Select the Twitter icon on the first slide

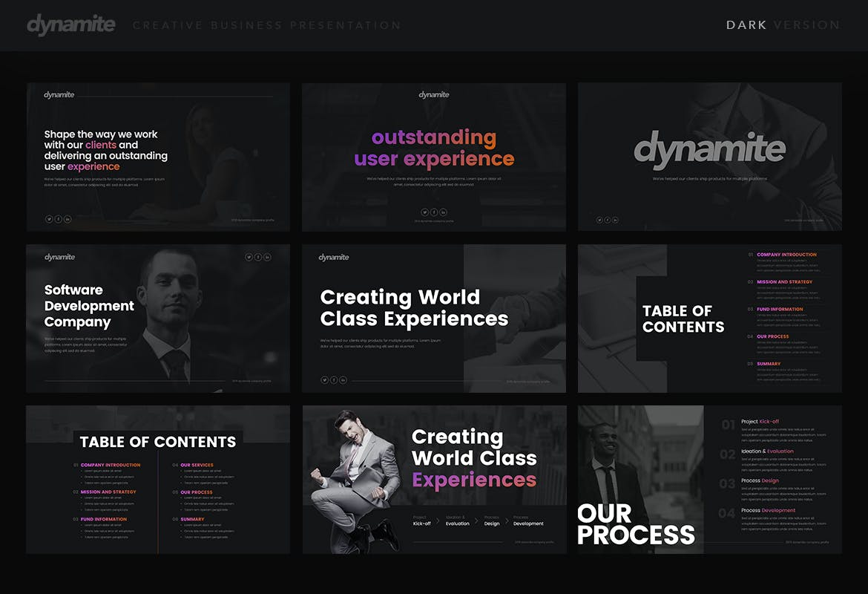click(x=49, y=218)
